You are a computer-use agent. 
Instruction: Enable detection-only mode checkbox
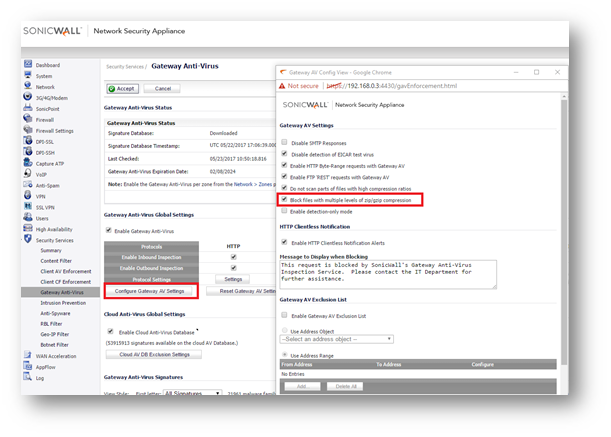[x=284, y=211]
